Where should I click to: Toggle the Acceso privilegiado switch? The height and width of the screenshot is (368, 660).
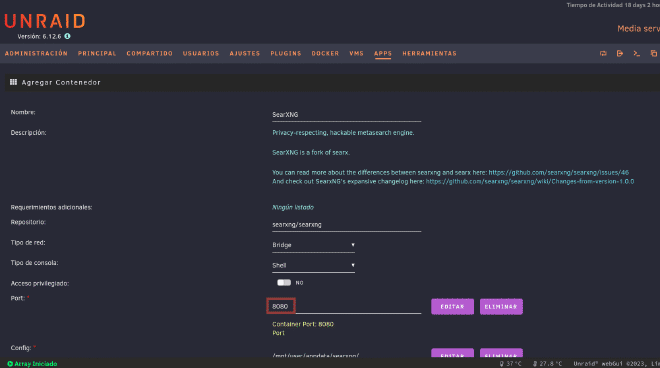pyautogui.click(x=284, y=283)
